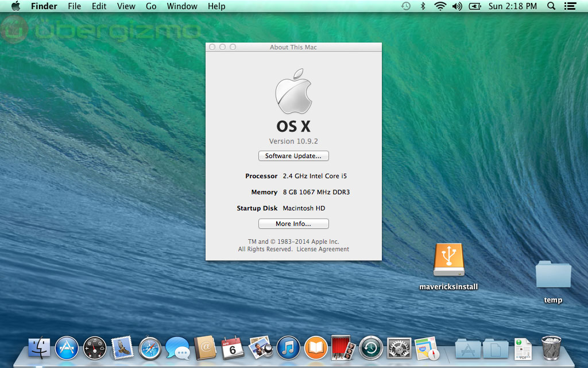
Task: Open the License Agreement link
Action: [323, 249]
